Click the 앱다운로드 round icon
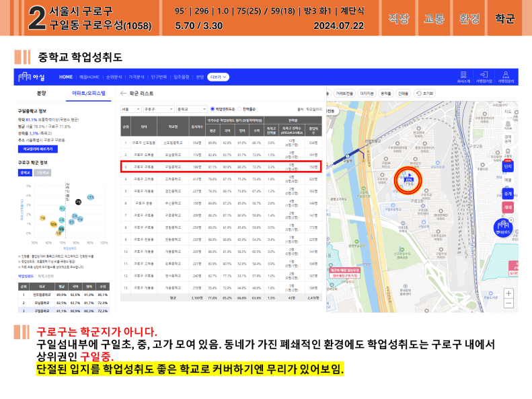The height and width of the screenshot is (399, 532). point(503,228)
